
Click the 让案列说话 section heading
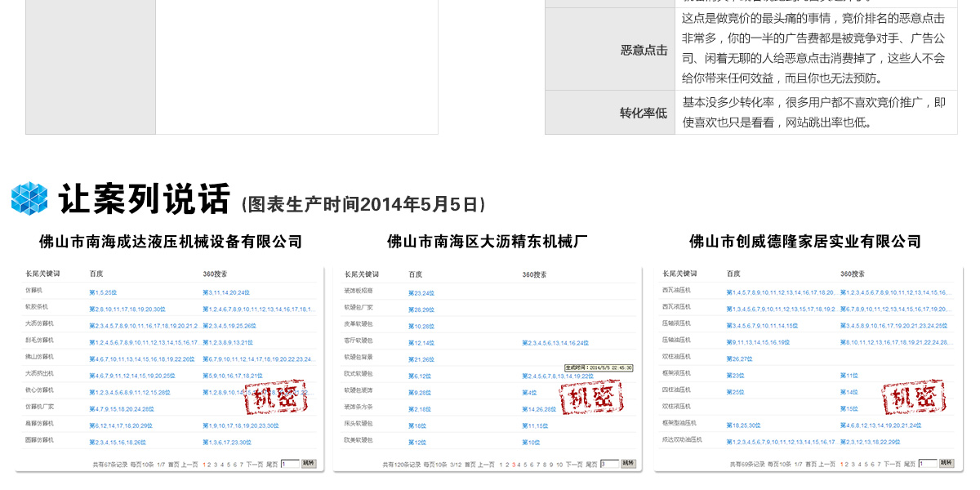(145, 198)
